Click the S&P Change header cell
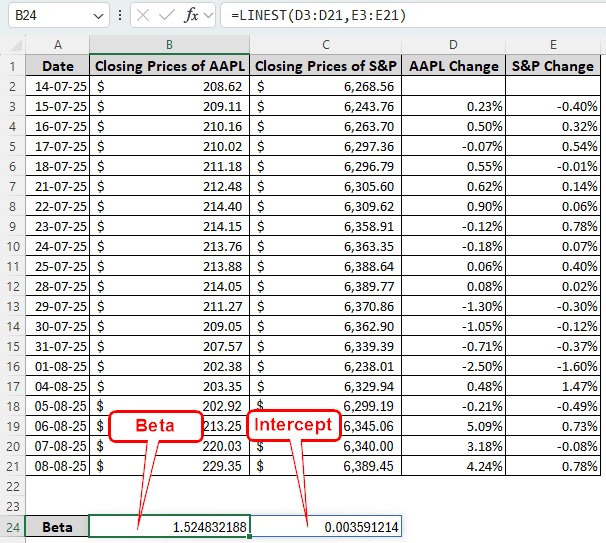This screenshot has height=543, width=606. [x=552, y=66]
